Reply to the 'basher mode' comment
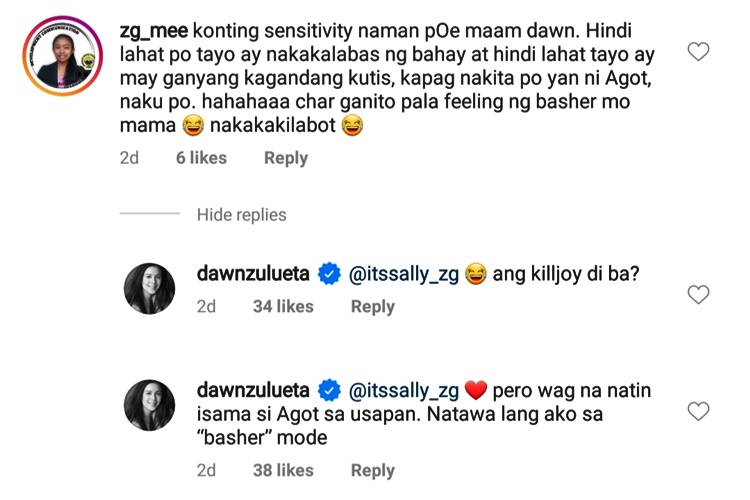Image resolution: width=750 pixels, height=500 pixels. (x=372, y=470)
